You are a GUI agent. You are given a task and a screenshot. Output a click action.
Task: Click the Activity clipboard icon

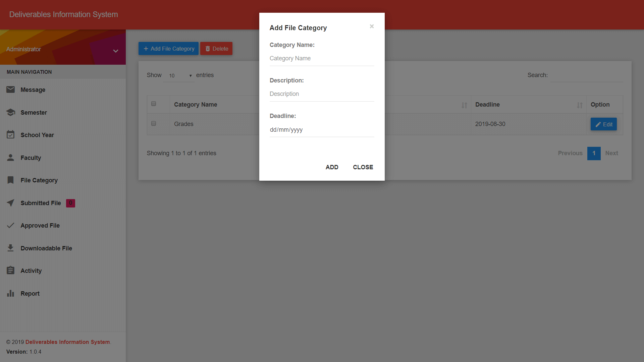[10, 270]
